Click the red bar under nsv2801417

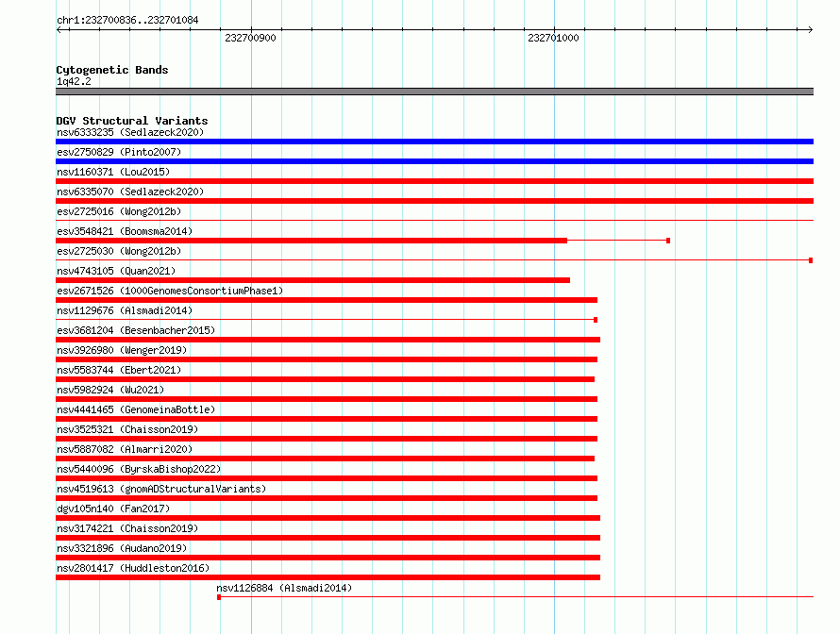[x=328, y=577]
